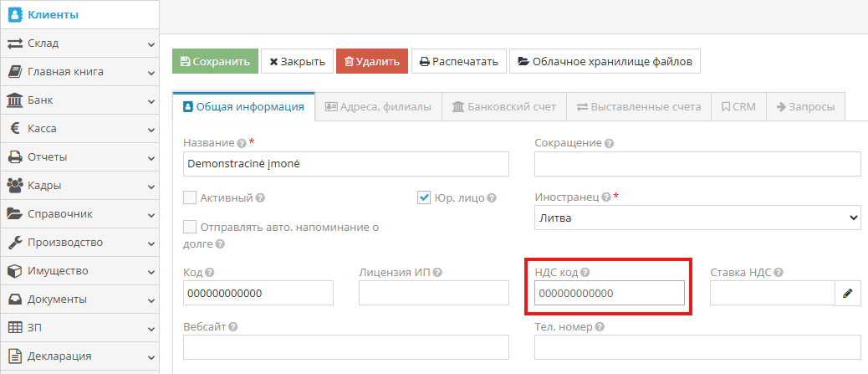868x374 pixels.
Task: Click the Документы inbox icon
Action: pos(14,300)
